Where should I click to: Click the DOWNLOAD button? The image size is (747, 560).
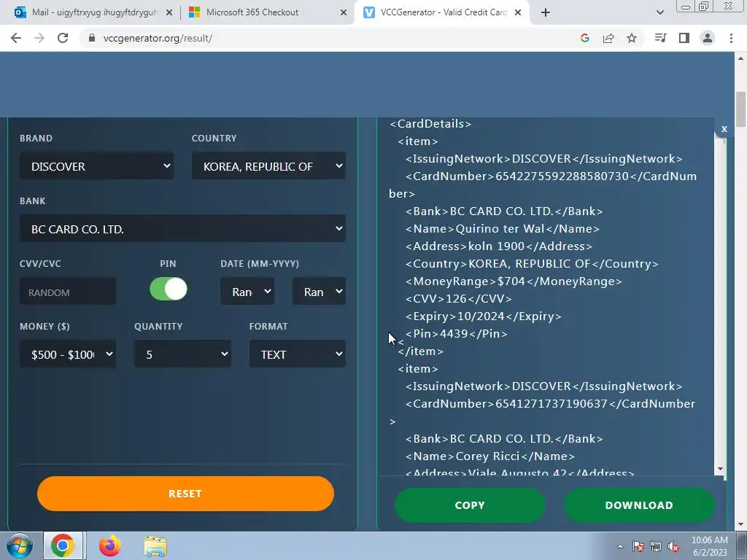(x=639, y=505)
